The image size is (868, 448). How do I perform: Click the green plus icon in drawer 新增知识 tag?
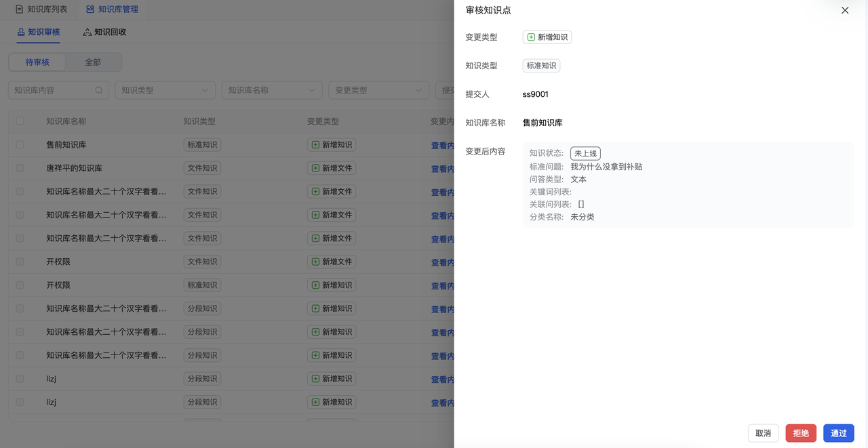531,37
